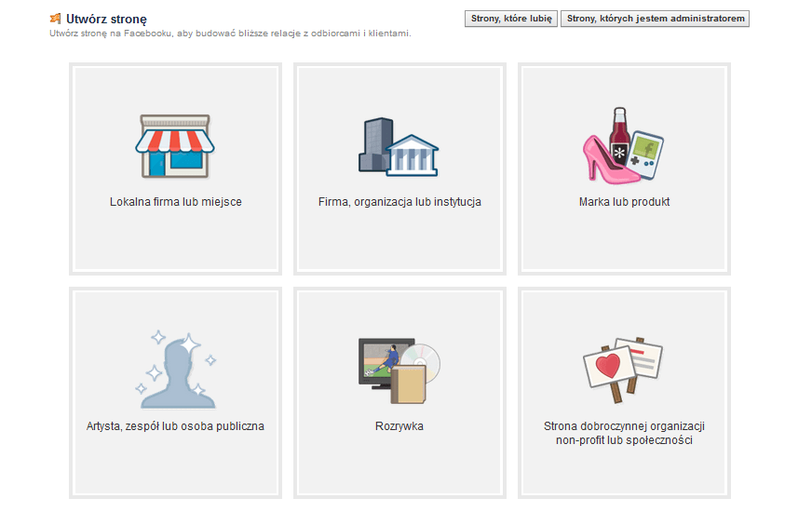This screenshot has height=512, width=812.
Task: Click the heart placard signs non-profit icon
Action: [x=623, y=370]
